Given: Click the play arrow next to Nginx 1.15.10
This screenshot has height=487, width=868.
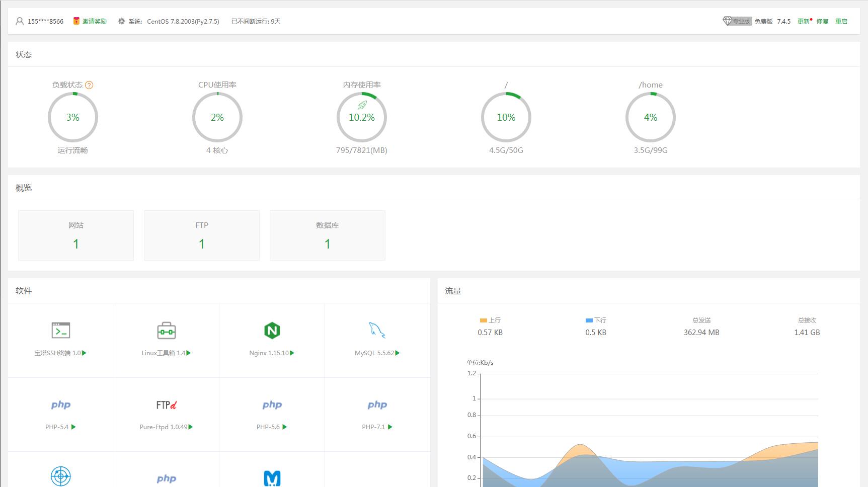Looking at the screenshot, I should coord(292,353).
